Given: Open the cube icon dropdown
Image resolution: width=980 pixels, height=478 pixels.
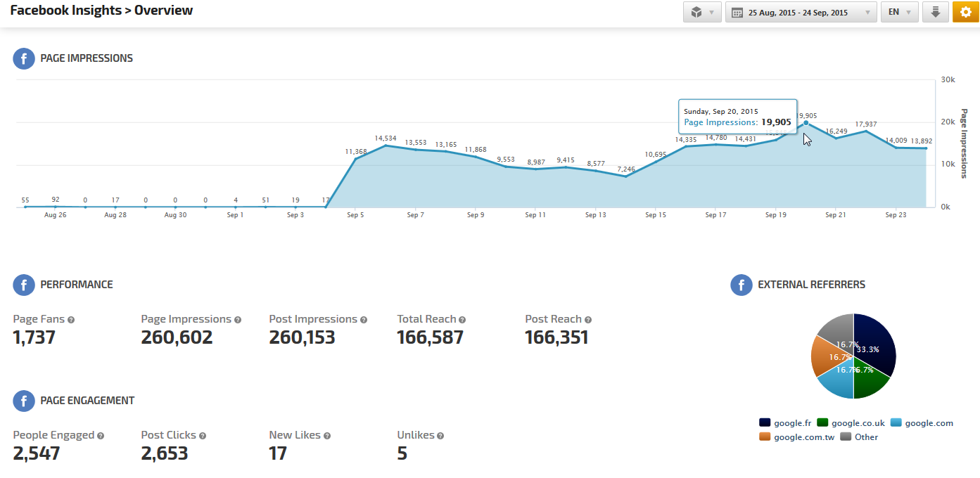Looking at the screenshot, I should [702, 12].
